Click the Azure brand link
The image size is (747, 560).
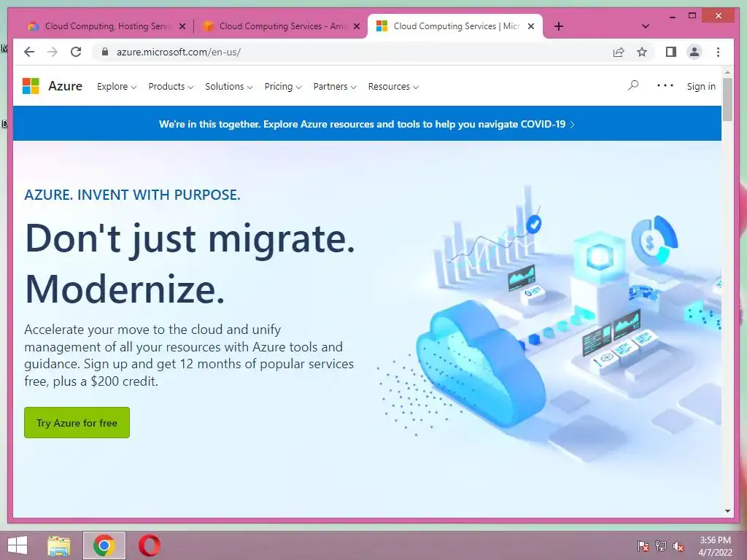[x=65, y=86]
